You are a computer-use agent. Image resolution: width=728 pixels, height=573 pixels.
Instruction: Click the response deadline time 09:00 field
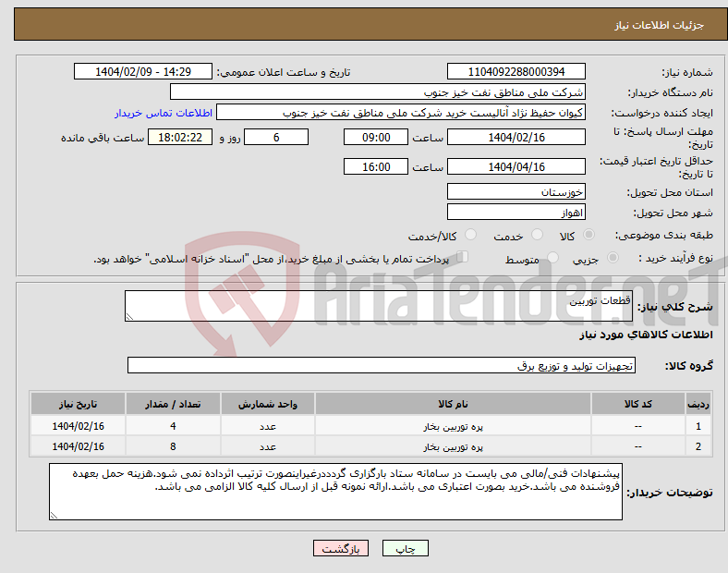tap(376, 137)
